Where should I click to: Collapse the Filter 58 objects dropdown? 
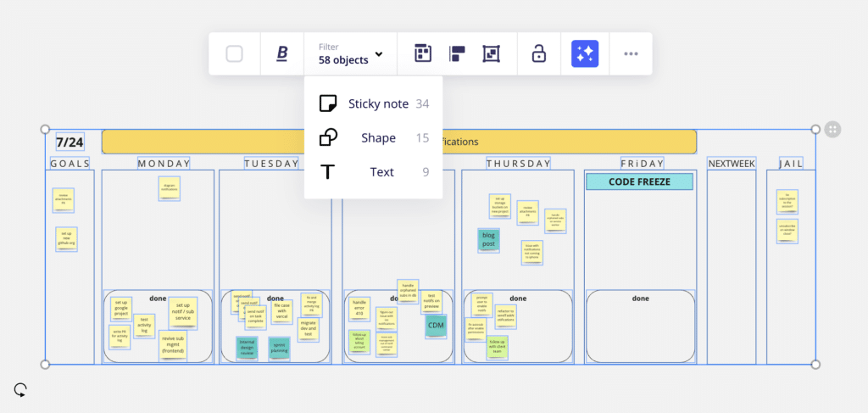tap(350, 53)
